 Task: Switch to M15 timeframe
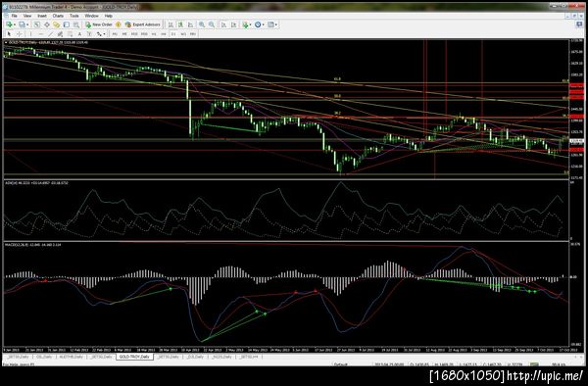click(x=134, y=34)
